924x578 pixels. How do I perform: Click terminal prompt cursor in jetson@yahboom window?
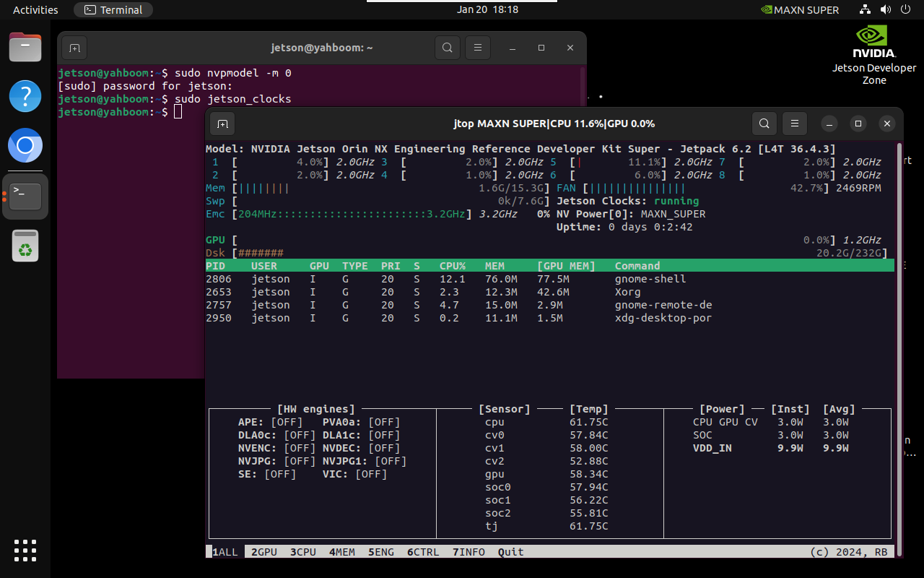pyautogui.click(x=178, y=112)
